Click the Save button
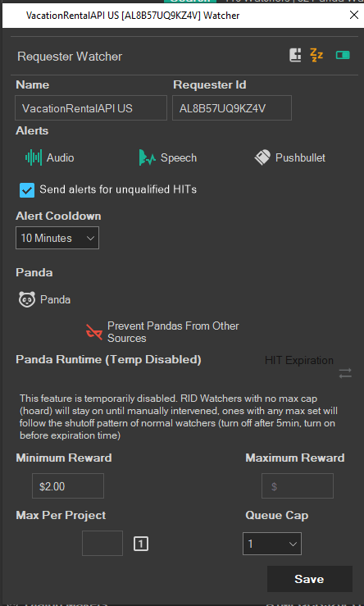 pyautogui.click(x=310, y=579)
